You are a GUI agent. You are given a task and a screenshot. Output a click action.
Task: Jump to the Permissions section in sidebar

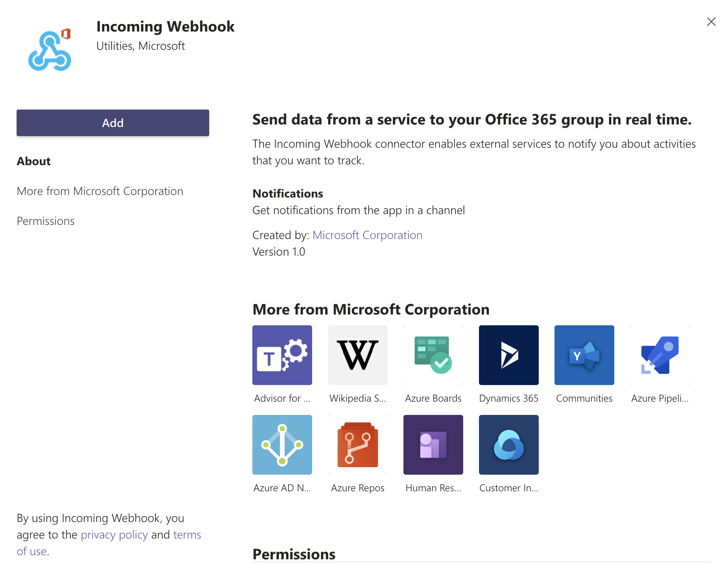46,221
